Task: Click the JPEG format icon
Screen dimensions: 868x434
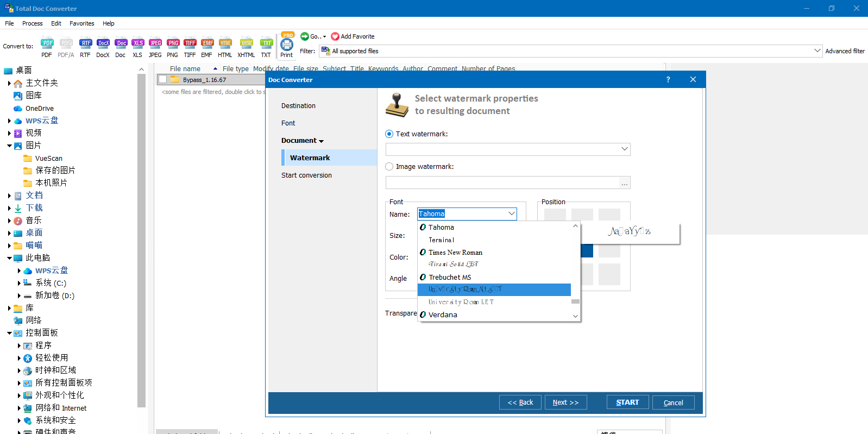Action: pyautogui.click(x=155, y=44)
